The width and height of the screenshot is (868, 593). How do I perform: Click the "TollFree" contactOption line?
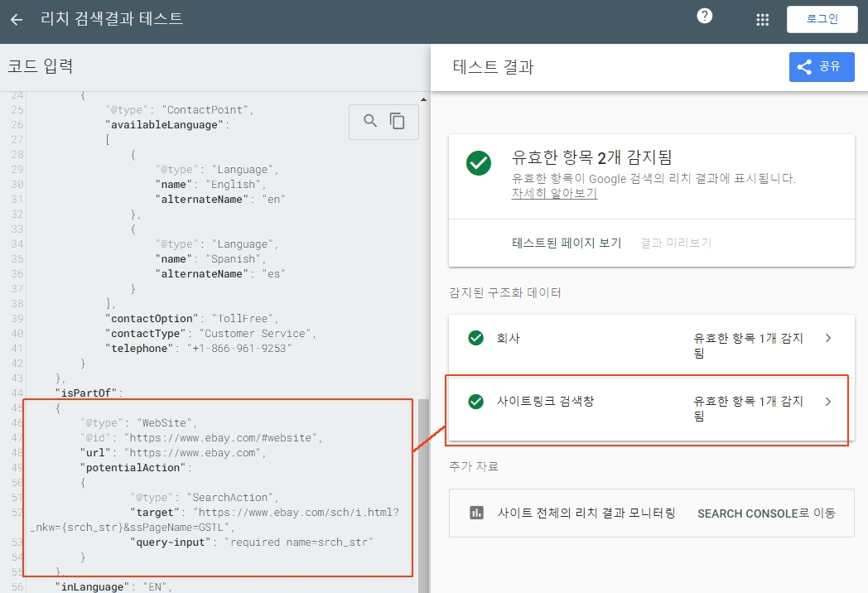tap(192, 318)
